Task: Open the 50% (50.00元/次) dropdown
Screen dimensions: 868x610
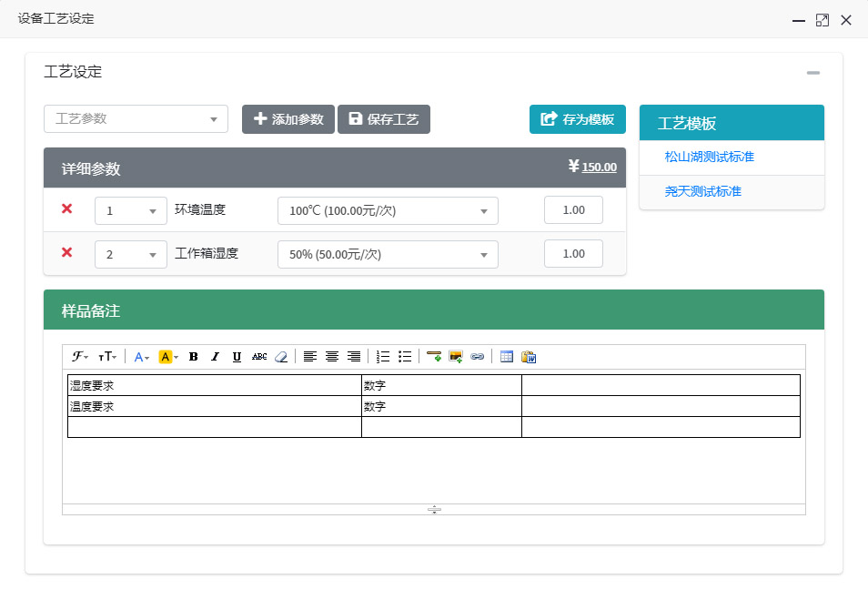Action: tap(388, 254)
